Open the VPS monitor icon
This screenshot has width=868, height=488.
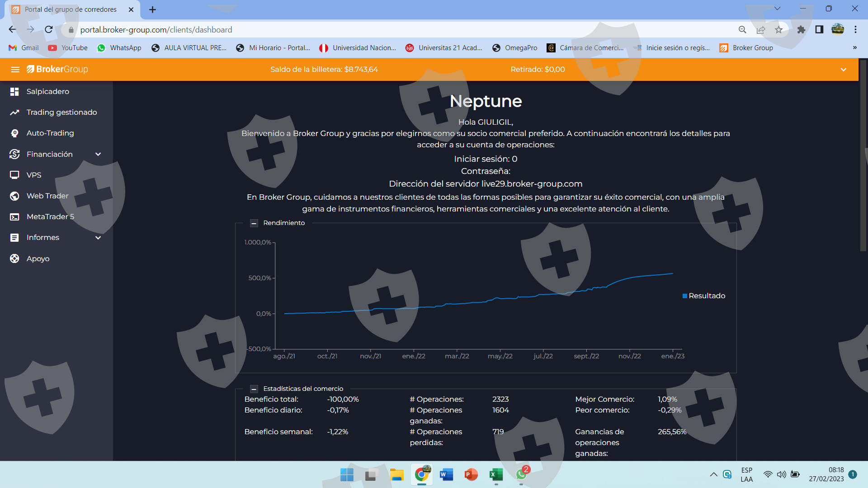(x=14, y=175)
